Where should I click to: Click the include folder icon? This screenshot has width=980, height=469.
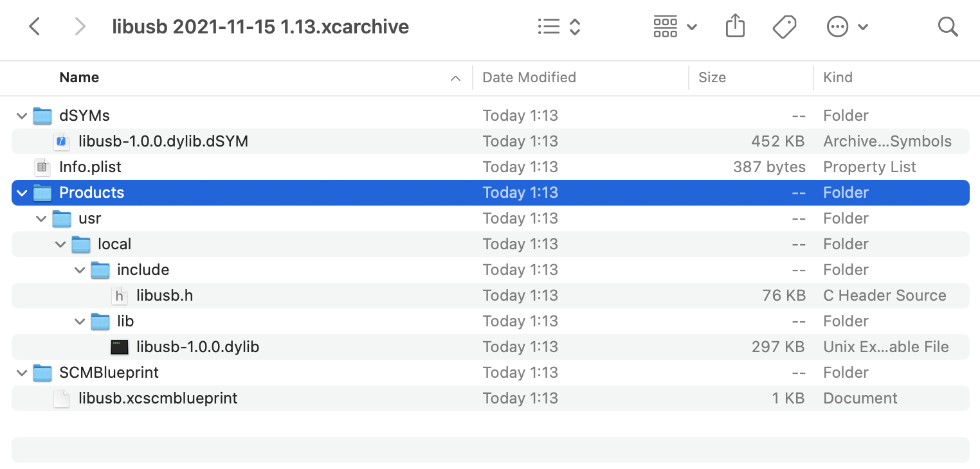(x=100, y=270)
